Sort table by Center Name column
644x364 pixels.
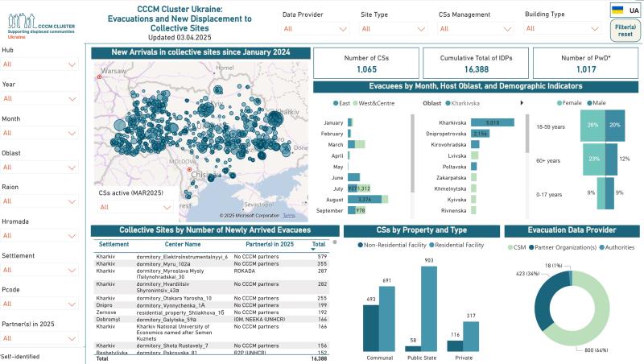(x=183, y=244)
